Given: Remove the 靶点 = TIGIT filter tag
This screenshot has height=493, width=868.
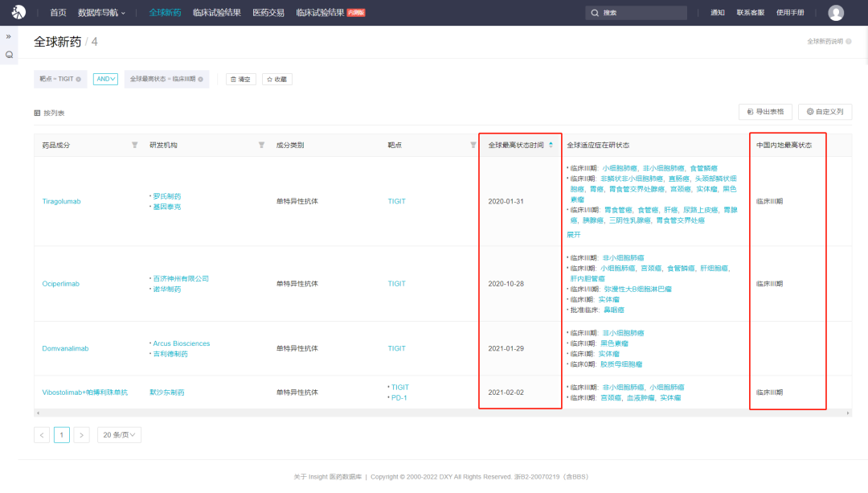Looking at the screenshot, I should [x=79, y=79].
